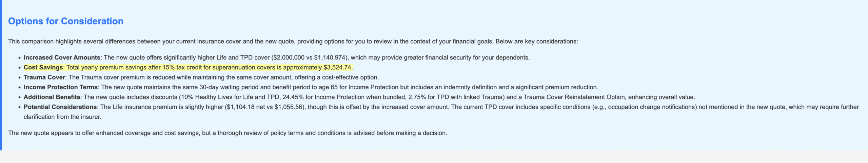This screenshot has height=163, width=868.
Task: Click the blue left border bar
Action: pos(1,75)
